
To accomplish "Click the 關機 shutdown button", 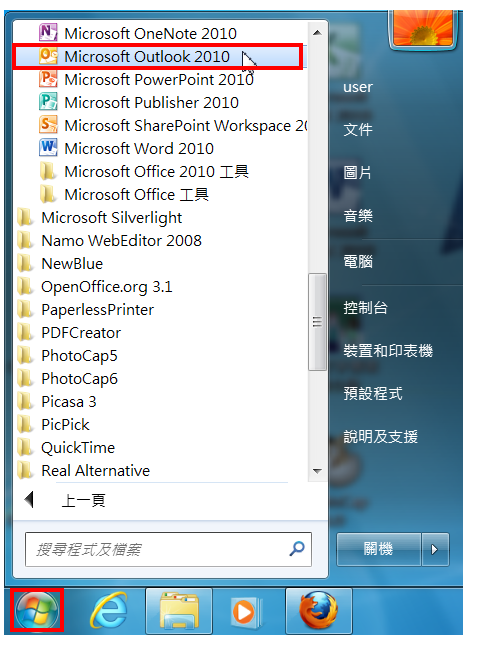I will pyautogui.click(x=379, y=549).
